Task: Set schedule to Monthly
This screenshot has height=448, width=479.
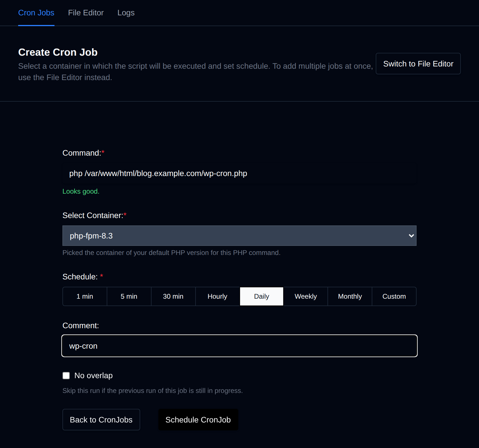Action: pyautogui.click(x=350, y=296)
